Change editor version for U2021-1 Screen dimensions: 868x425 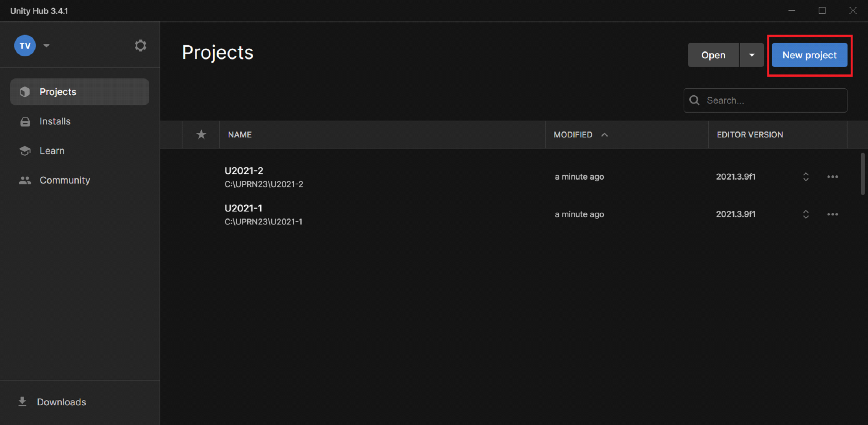click(806, 214)
